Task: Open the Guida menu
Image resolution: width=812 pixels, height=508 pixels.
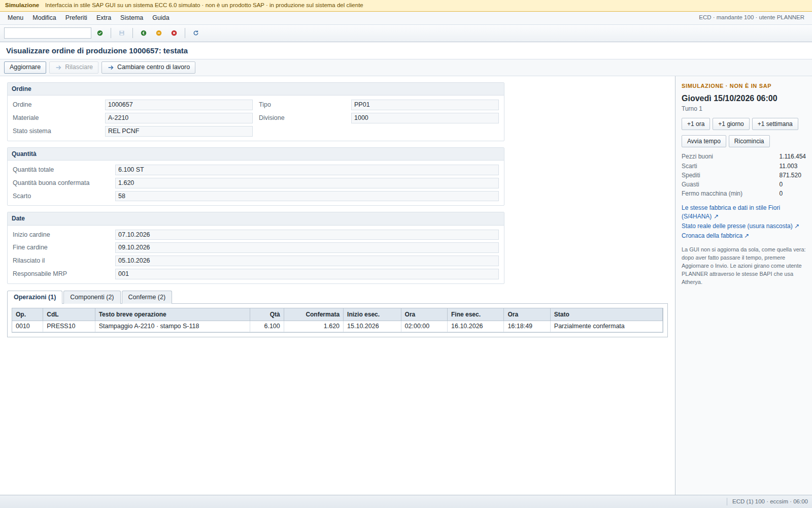Action: pos(161,18)
